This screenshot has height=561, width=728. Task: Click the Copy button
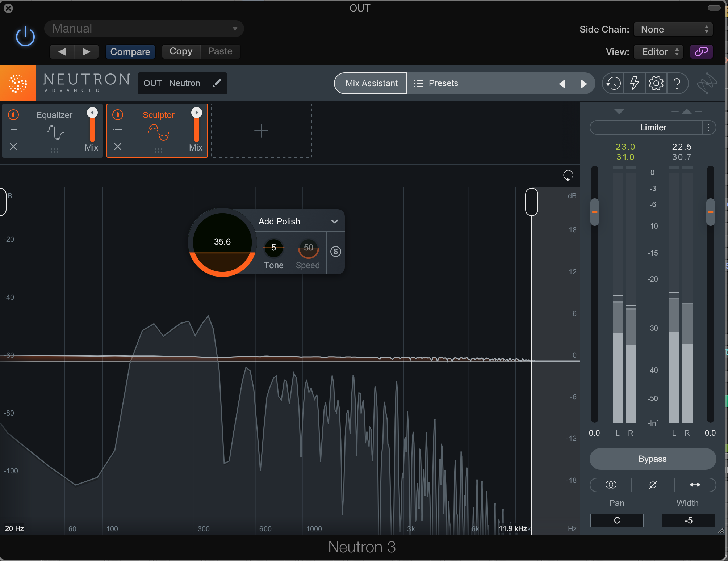point(181,51)
